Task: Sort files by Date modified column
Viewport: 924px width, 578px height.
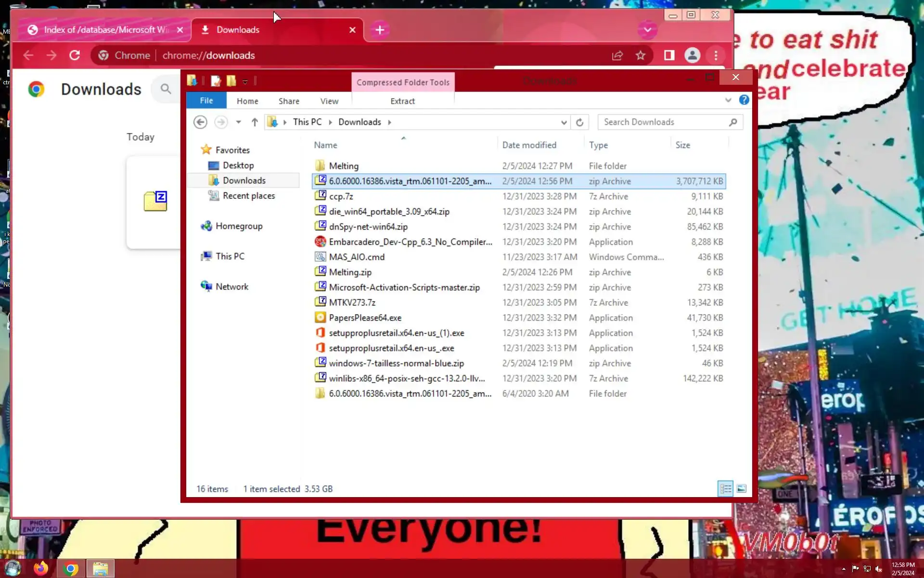Action: 529,145
